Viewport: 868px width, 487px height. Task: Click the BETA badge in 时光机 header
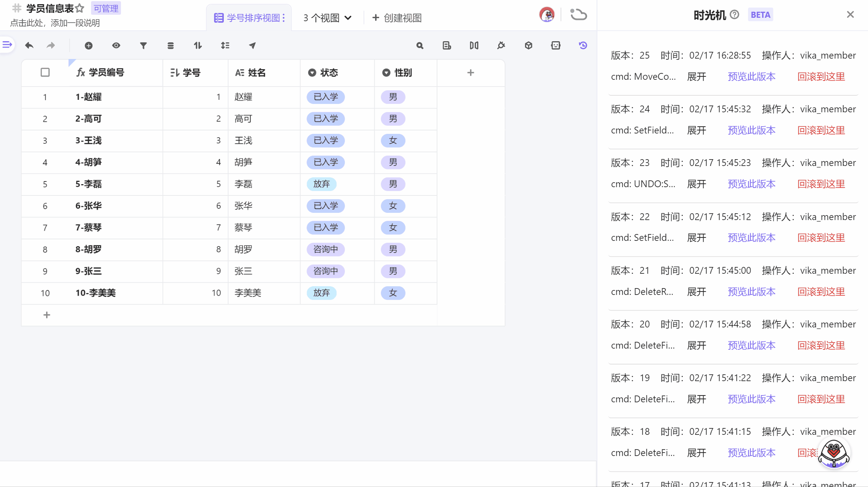click(760, 15)
